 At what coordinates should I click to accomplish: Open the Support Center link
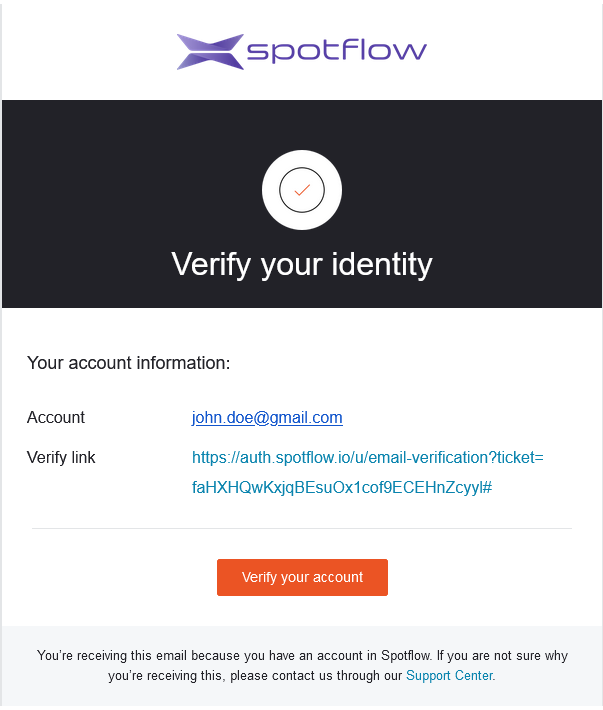pos(449,676)
